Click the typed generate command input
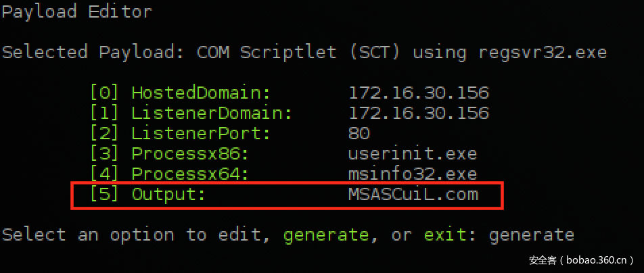Screen dimensions: 644x273 tap(531, 235)
